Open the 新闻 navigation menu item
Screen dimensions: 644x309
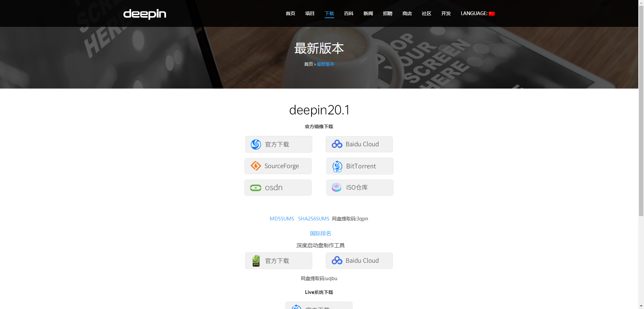point(368,13)
